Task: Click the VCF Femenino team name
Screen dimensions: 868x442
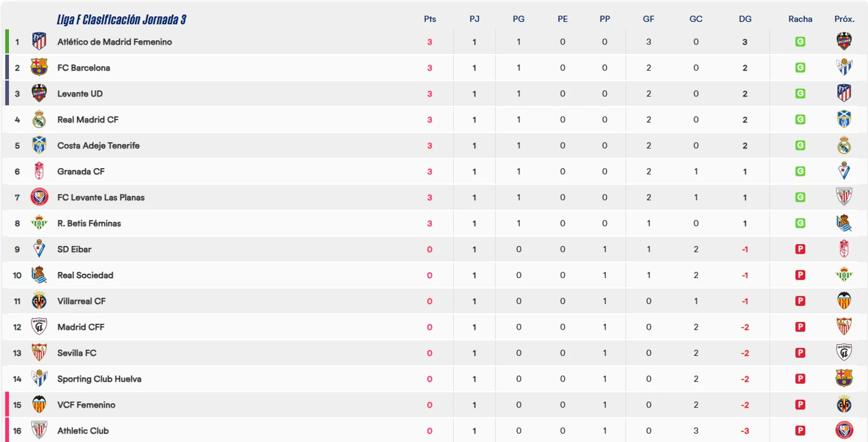Action: [86, 405]
